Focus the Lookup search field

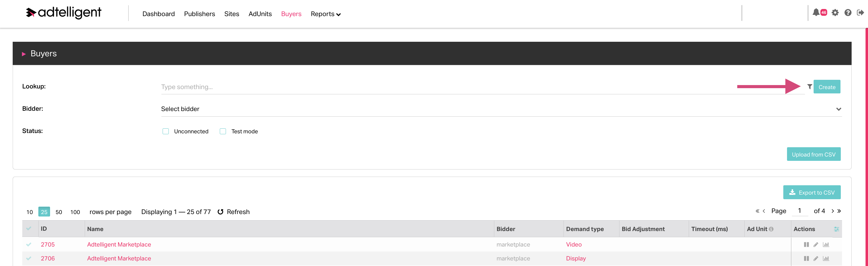483,87
